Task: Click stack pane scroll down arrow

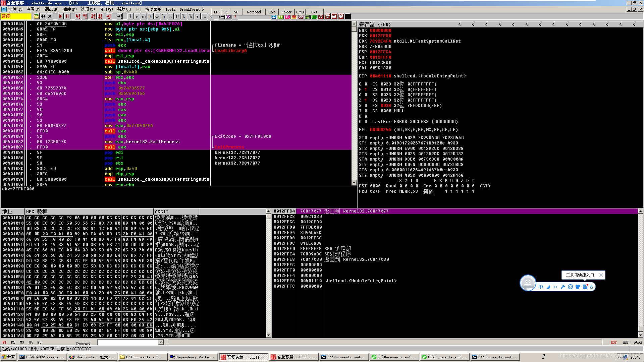Action: tap(640, 335)
